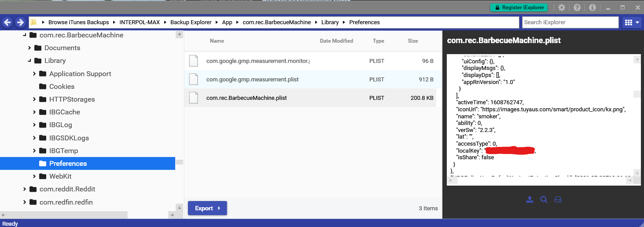The image size is (644, 227).
Task: Open the settings gear icon
Action: coord(562,7)
